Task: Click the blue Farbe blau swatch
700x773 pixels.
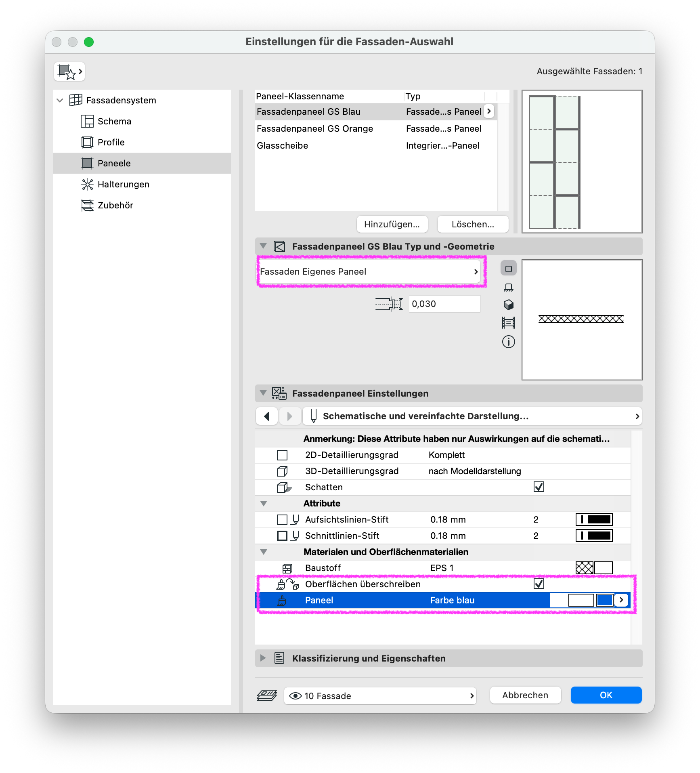Action: coord(604,600)
